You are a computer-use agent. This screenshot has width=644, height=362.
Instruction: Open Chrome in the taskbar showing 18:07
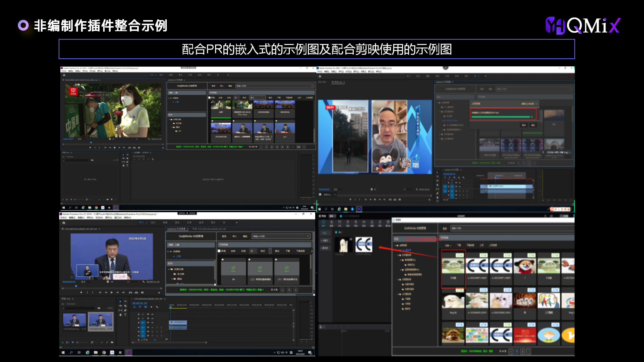click(104, 352)
